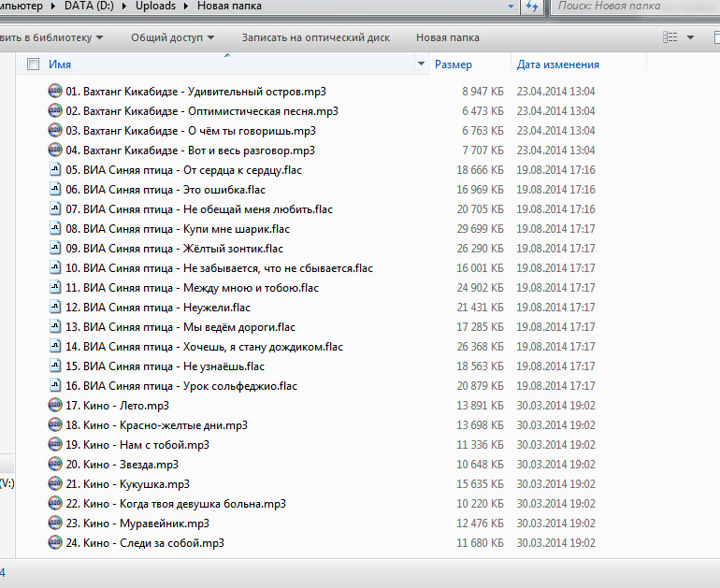Tick the select-all checkbox in the header

point(34,65)
